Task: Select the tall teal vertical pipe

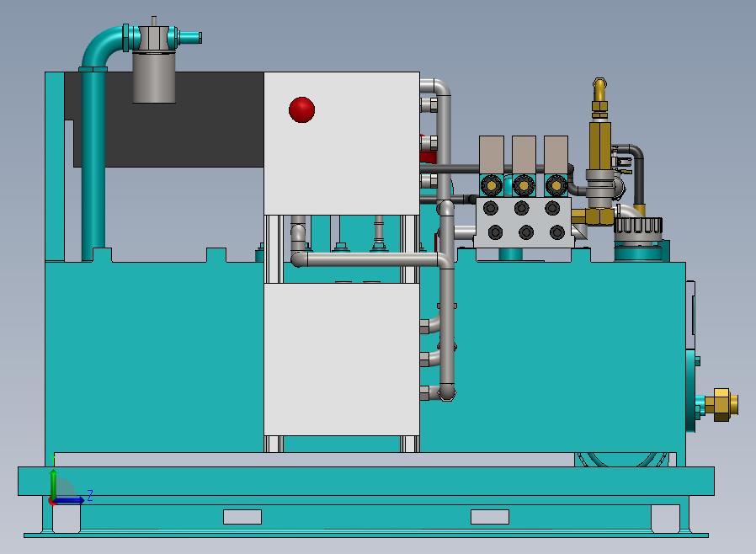Action: coord(93,164)
